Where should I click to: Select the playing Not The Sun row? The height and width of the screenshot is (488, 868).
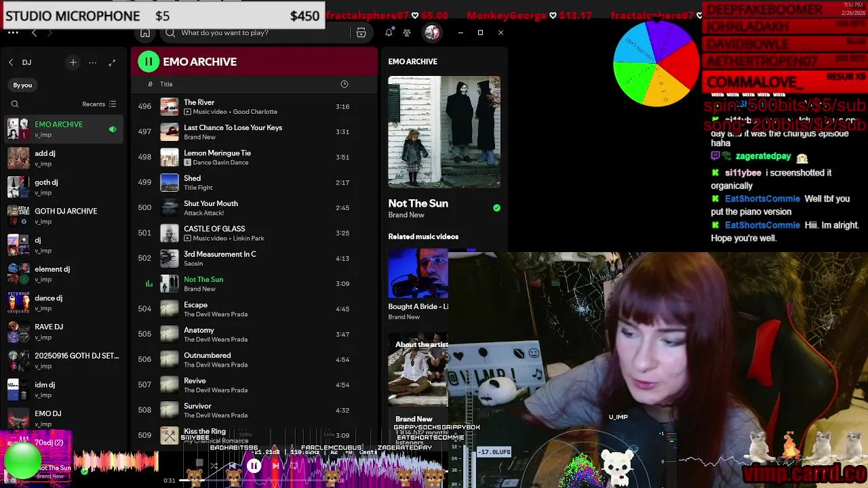point(254,283)
